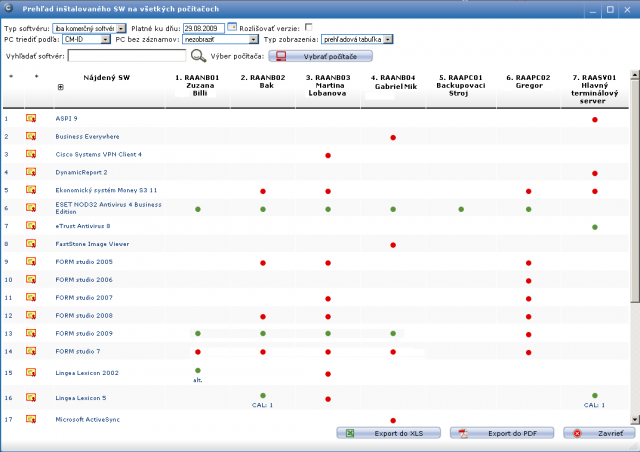Click the icon for ESET NOD32 Antivirus row
This screenshot has width=640, height=452.
point(31,208)
